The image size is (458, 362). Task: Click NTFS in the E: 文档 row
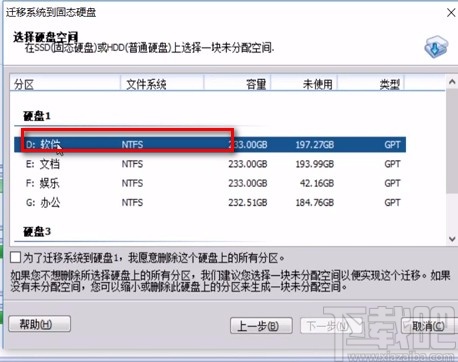coord(132,164)
